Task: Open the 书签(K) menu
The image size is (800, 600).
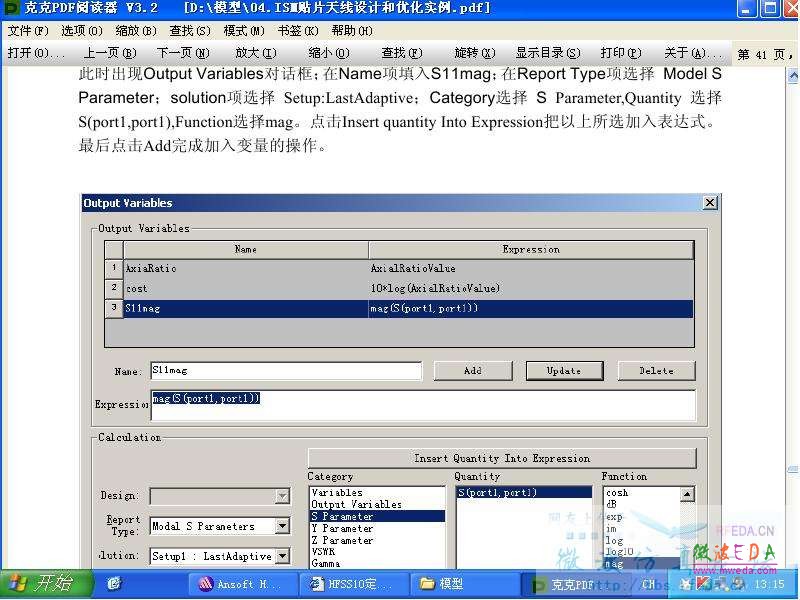Action: [298, 31]
